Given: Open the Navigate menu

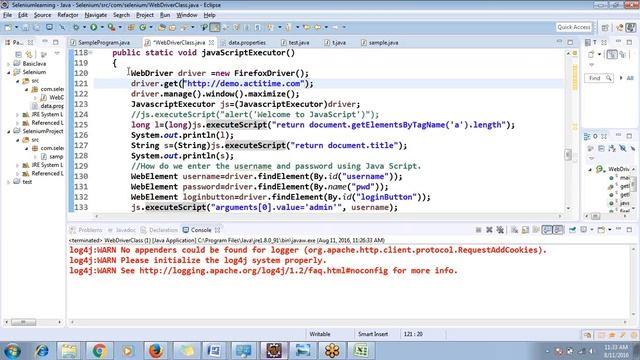Looking at the screenshot, I should point(96,15).
